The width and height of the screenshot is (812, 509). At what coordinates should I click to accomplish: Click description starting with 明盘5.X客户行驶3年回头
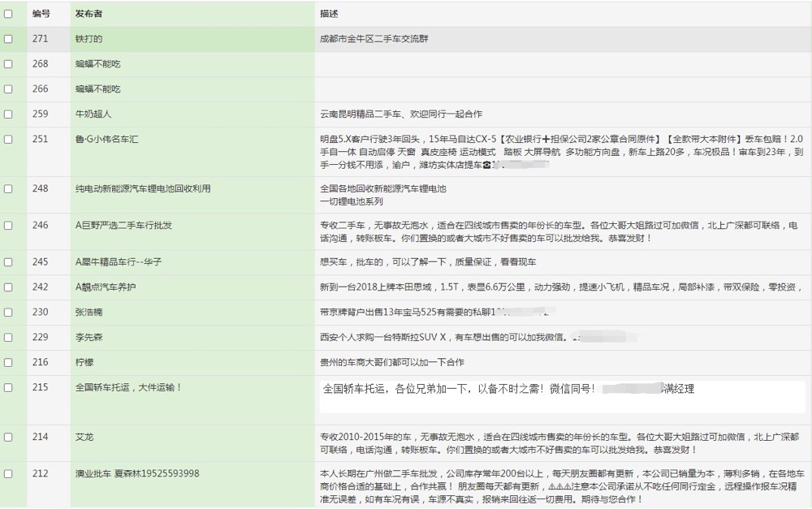561,153
